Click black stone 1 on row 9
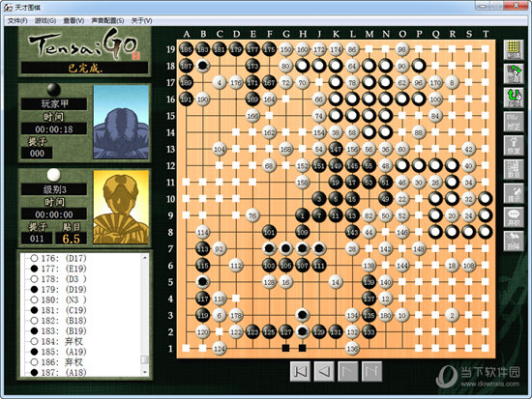Image resolution: width=532 pixels, height=399 pixels. (303, 215)
